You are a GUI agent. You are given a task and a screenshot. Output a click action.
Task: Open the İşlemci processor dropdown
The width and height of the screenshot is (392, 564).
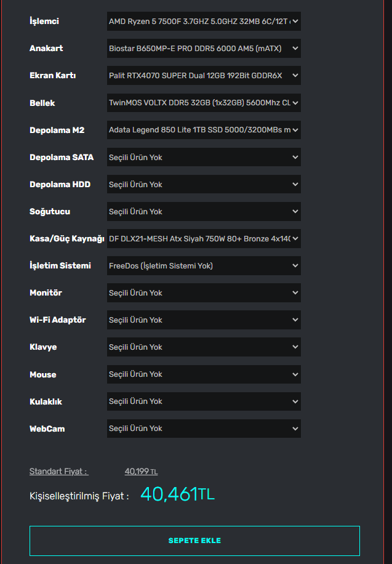(x=204, y=22)
